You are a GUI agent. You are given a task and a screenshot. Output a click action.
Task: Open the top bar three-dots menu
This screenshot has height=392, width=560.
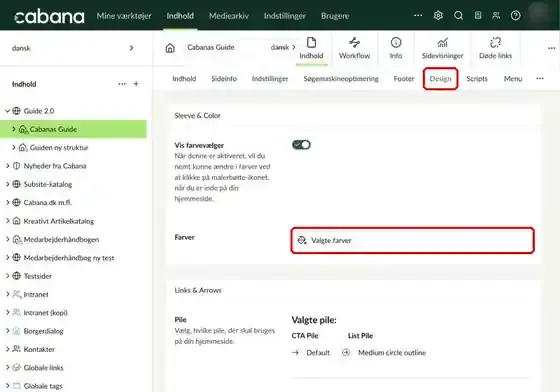(418, 15)
